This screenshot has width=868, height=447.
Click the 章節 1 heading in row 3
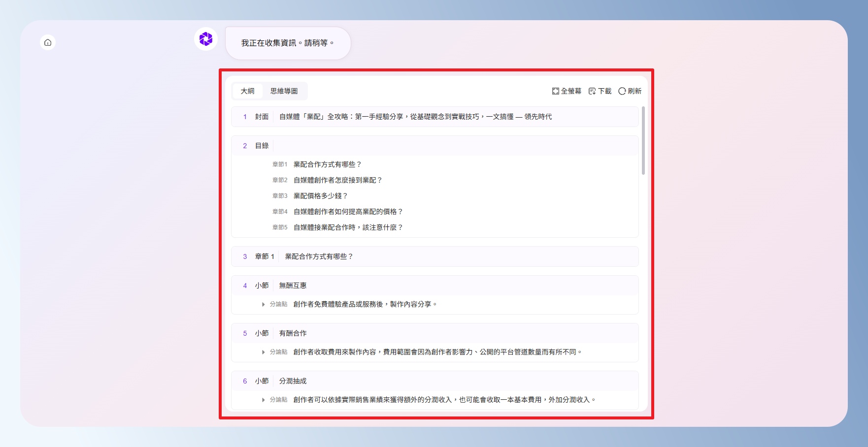click(x=265, y=256)
